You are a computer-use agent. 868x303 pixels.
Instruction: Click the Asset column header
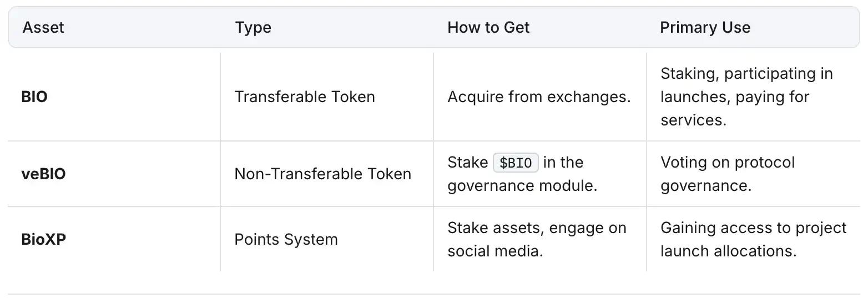(43, 28)
